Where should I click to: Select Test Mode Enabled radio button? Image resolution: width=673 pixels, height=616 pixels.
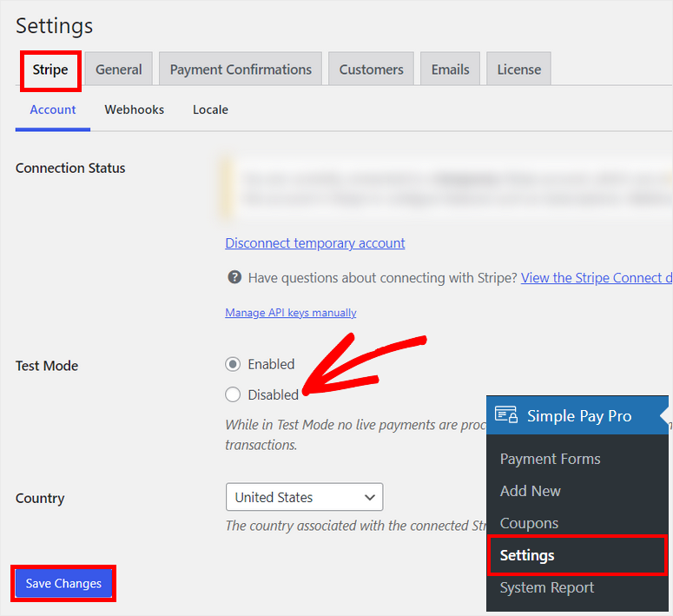click(233, 365)
